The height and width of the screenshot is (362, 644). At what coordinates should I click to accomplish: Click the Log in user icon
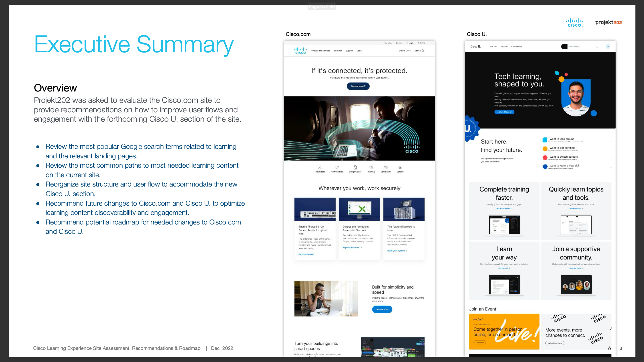407,43
